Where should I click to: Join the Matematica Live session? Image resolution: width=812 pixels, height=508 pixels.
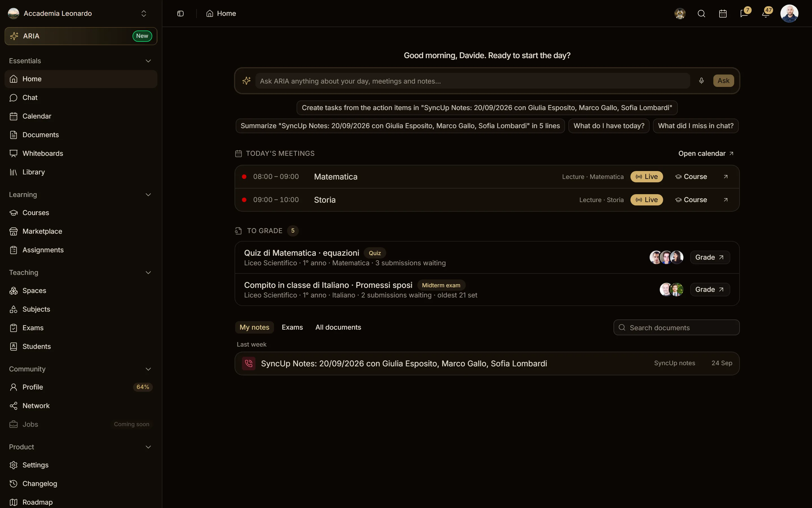[646, 177]
